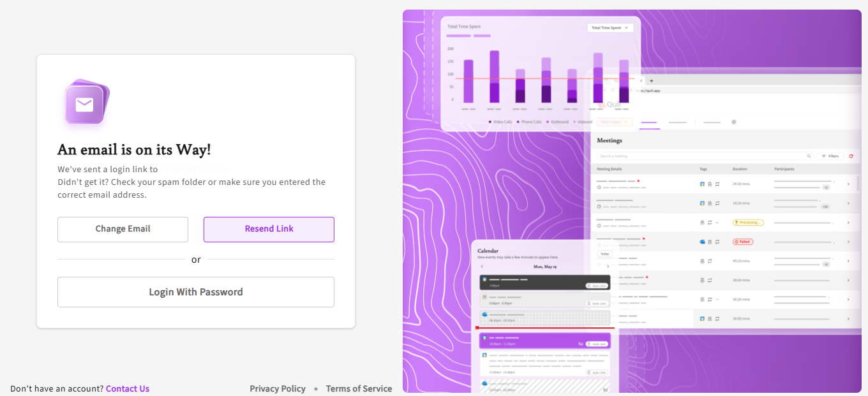The height and width of the screenshot is (396, 868).
Task: Toggle Auto Join on the dark event
Action: pos(597,286)
